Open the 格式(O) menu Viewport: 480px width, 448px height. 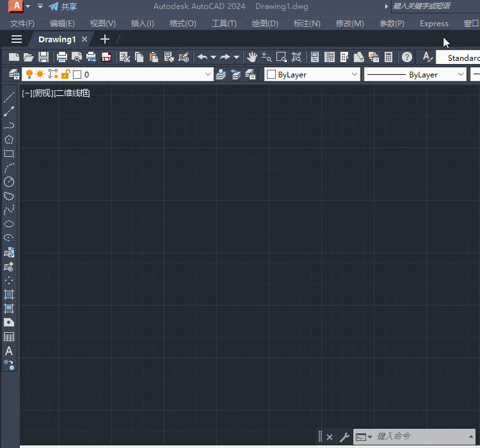(x=182, y=24)
